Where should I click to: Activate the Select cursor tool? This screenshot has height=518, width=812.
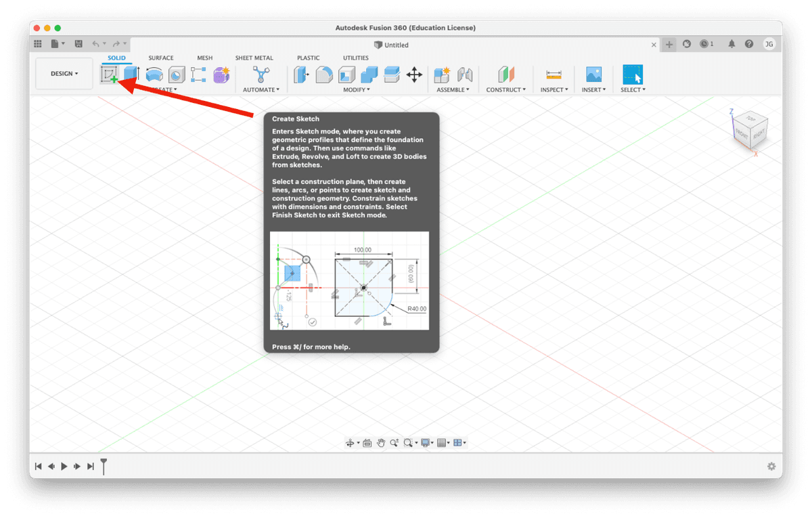pyautogui.click(x=633, y=74)
